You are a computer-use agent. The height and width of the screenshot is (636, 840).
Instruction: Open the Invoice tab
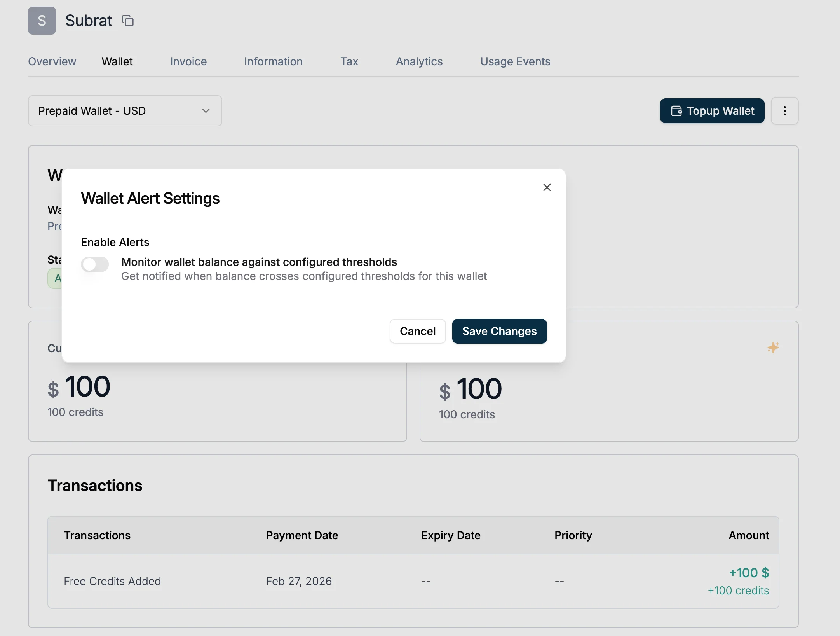188,61
